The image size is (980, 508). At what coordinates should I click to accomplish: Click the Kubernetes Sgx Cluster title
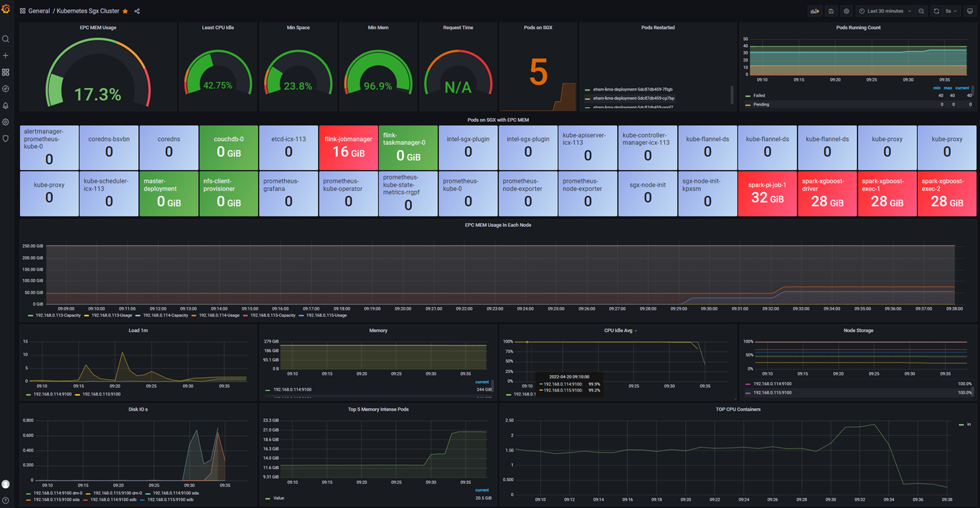point(88,11)
